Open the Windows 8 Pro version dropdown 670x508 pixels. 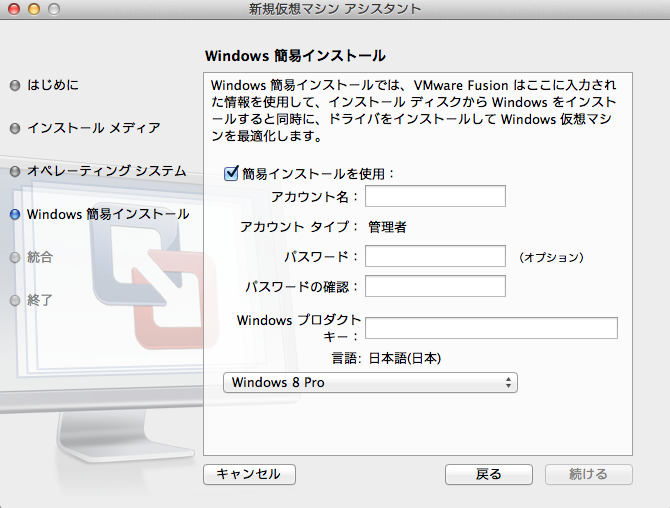[x=368, y=383]
